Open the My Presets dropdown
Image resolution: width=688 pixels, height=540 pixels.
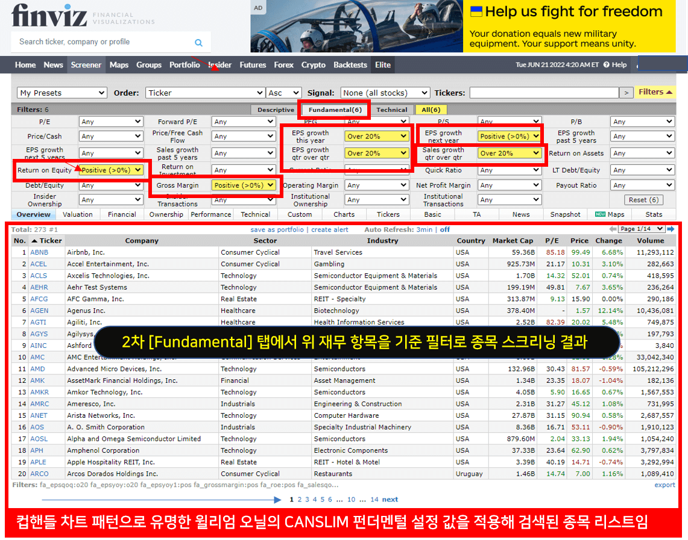click(62, 93)
